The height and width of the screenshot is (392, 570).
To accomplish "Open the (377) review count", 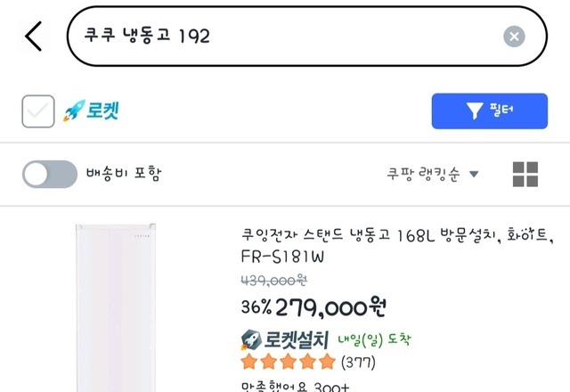I will click(x=359, y=363).
